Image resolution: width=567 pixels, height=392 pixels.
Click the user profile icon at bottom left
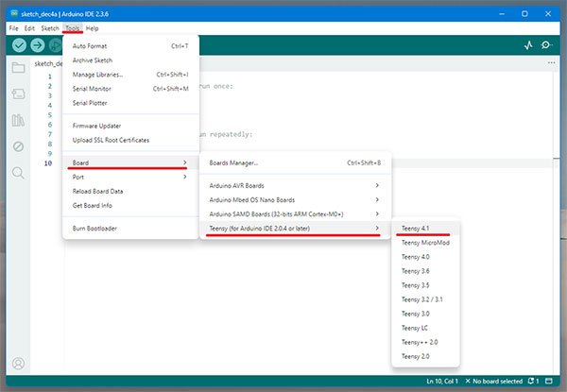[18, 364]
